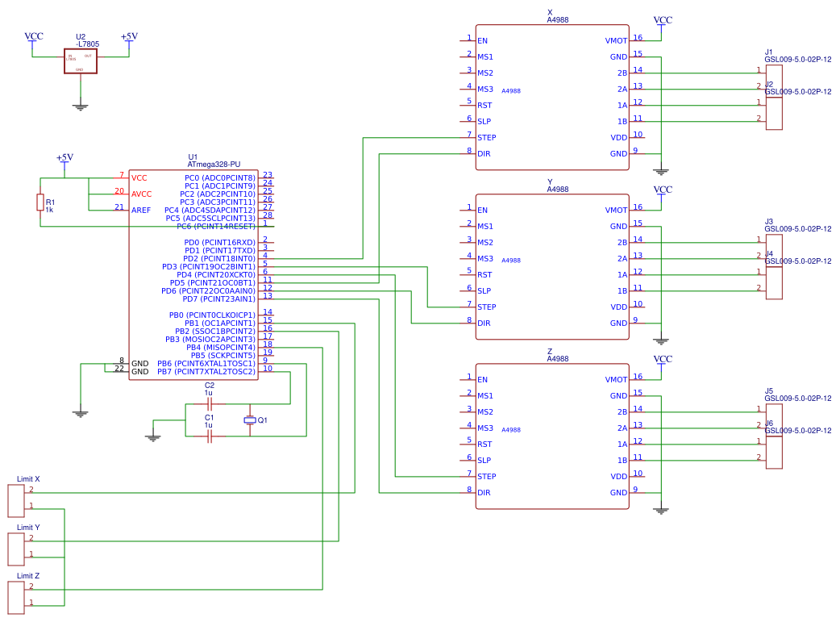Viewport: 840px width, 622px height.
Task: Click the J1 connector reference label
Action: click(768, 52)
